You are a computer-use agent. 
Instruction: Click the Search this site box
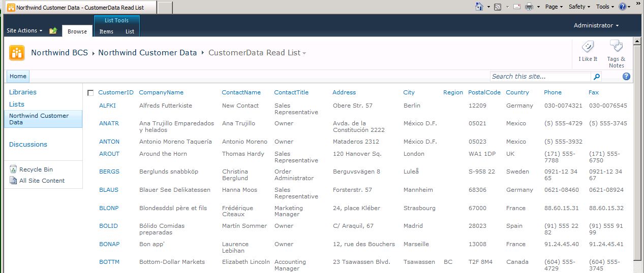coord(540,77)
